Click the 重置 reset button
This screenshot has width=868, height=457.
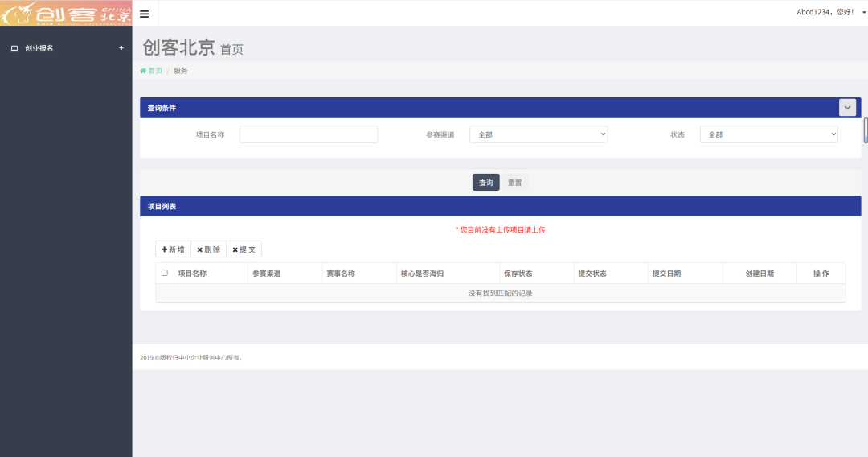pyautogui.click(x=514, y=183)
